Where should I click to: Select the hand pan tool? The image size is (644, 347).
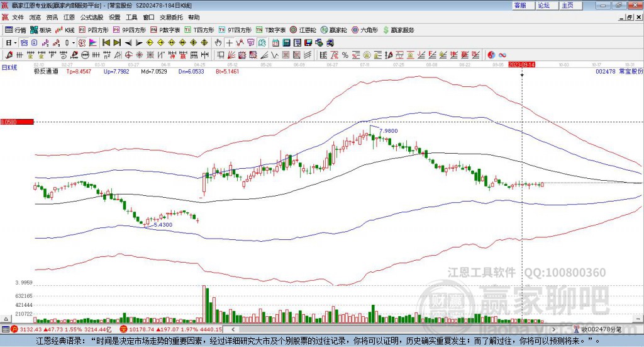click(218, 43)
